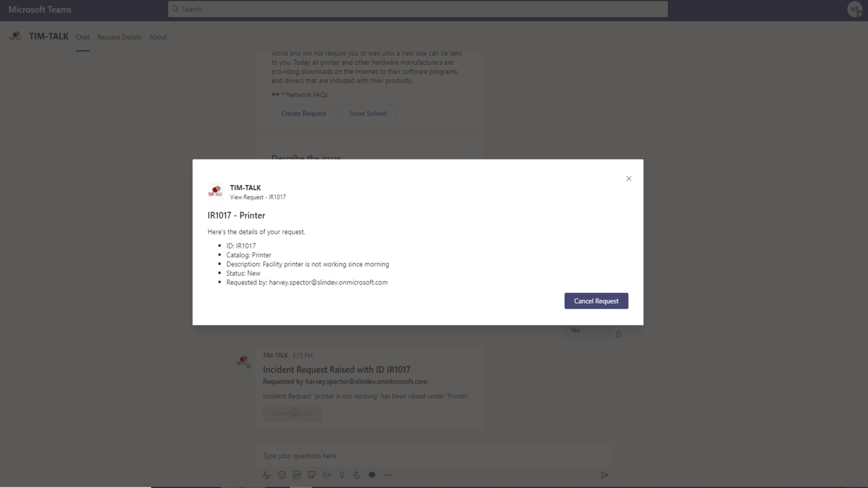Open more messaging extensions ellipsis
The width and height of the screenshot is (868, 488).
pyautogui.click(x=387, y=475)
